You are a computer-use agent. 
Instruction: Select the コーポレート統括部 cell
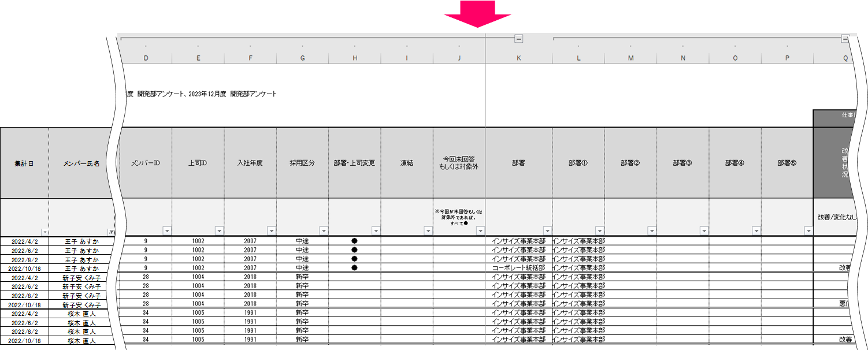(519, 268)
